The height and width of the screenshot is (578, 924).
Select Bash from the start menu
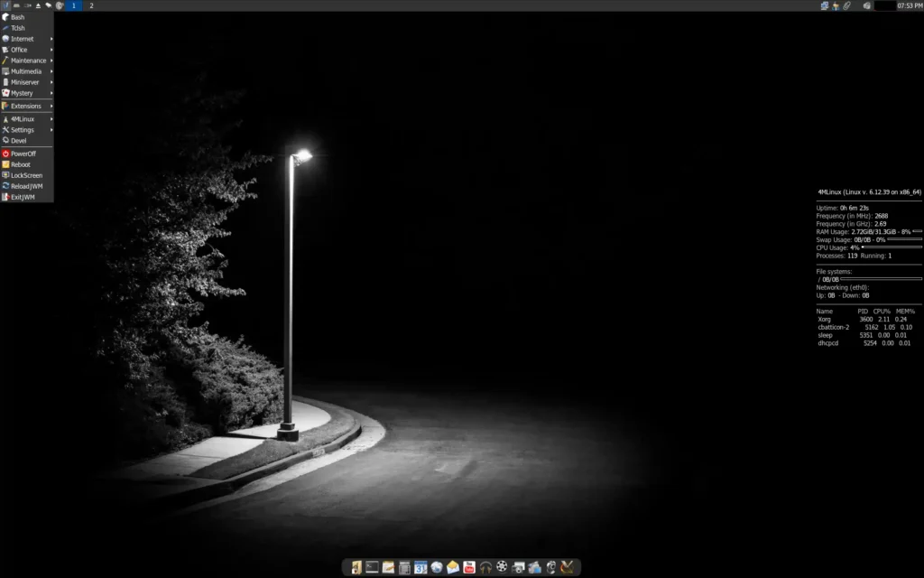(x=16, y=16)
